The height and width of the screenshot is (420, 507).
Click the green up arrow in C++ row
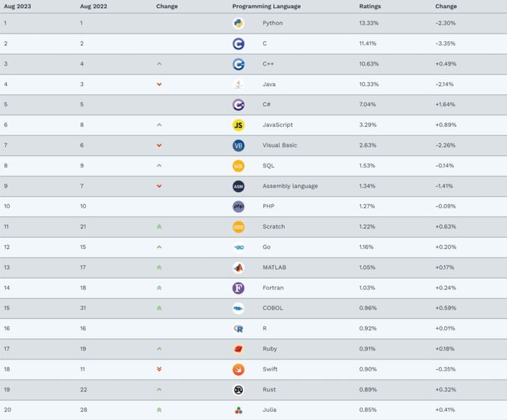tap(159, 64)
